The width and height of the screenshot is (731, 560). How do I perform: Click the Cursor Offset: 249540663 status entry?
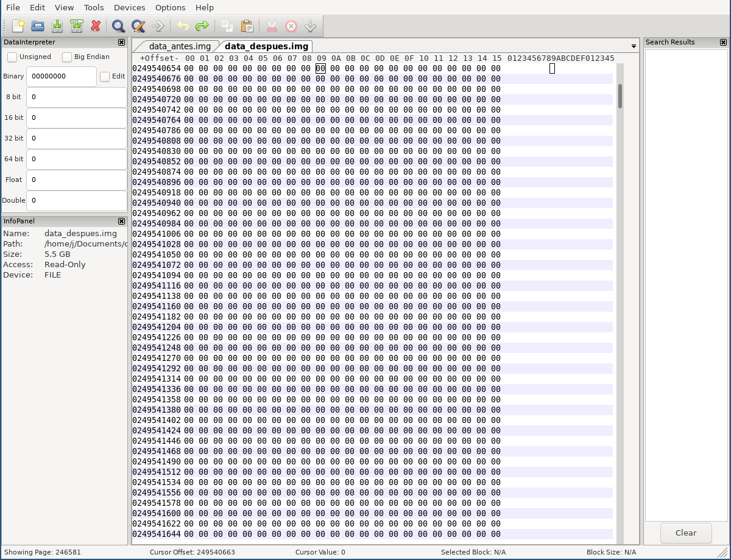coord(192,552)
